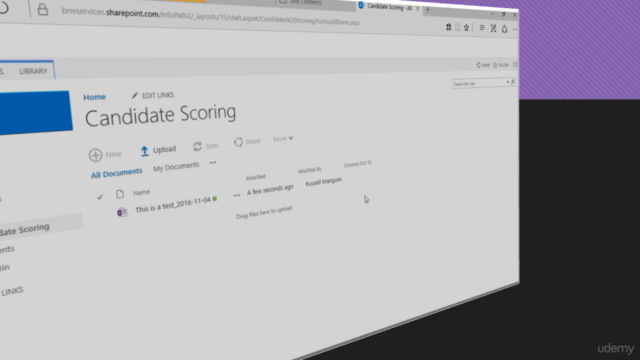Expand the More dropdown in the toolbar

tap(283, 139)
